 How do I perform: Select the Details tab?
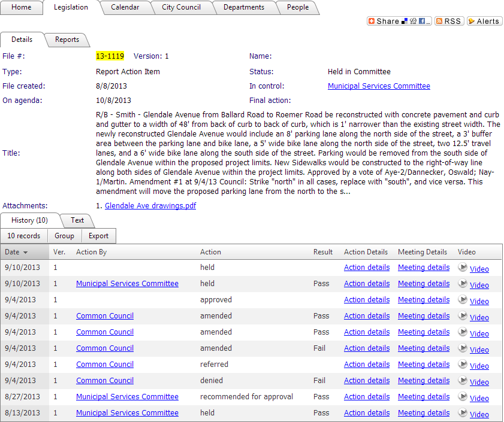click(x=22, y=40)
